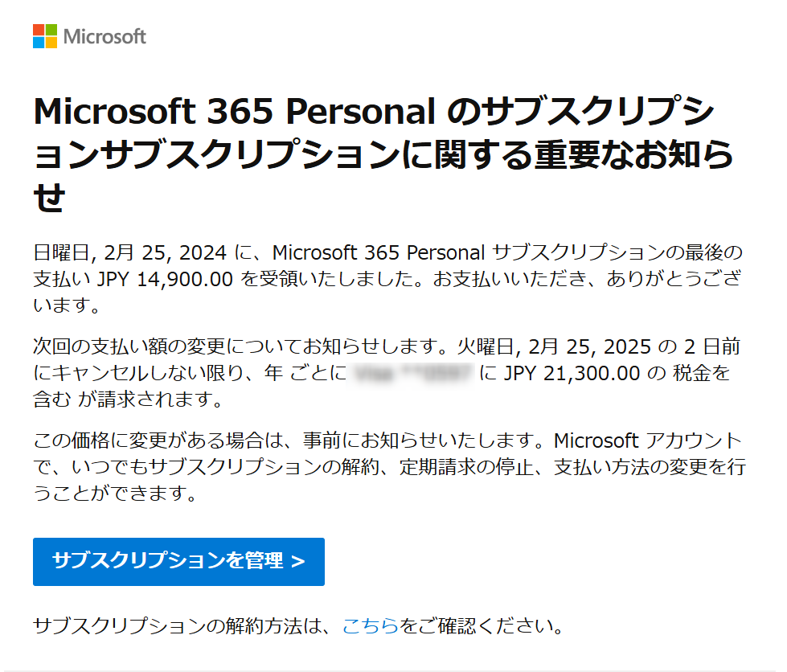Click the Microsoft wordmark beside the logo

tap(105, 36)
